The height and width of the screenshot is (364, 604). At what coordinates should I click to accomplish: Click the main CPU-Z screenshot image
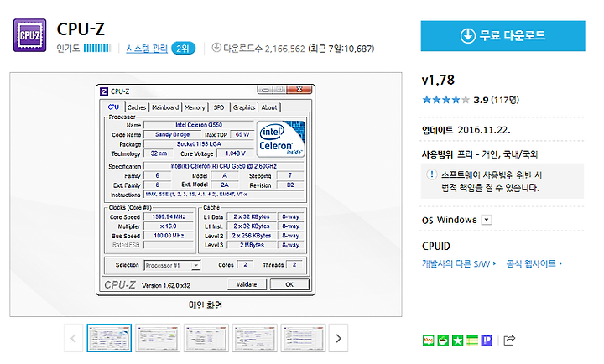coord(206,190)
